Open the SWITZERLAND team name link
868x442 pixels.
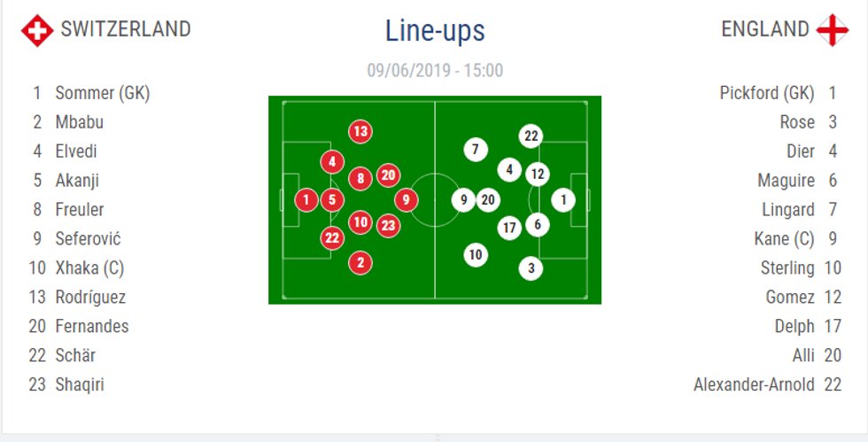tap(125, 29)
